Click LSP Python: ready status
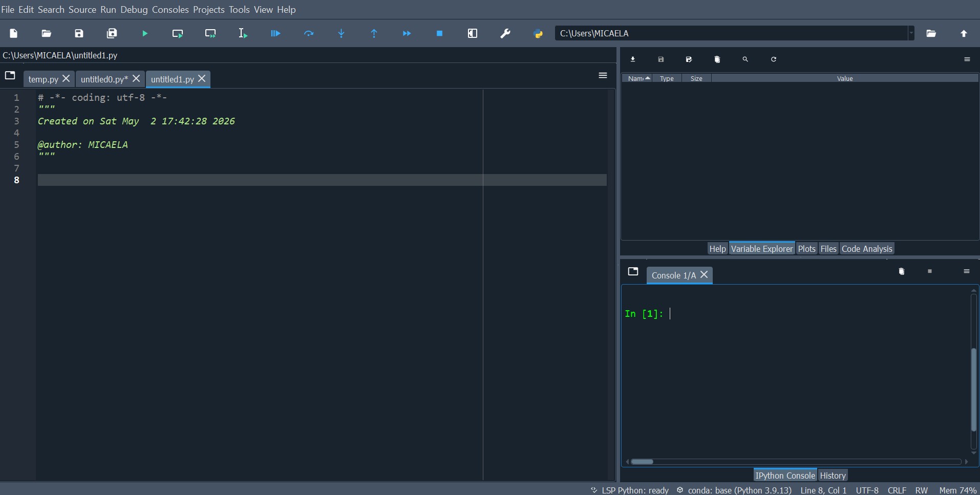980x495 pixels. (x=630, y=490)
